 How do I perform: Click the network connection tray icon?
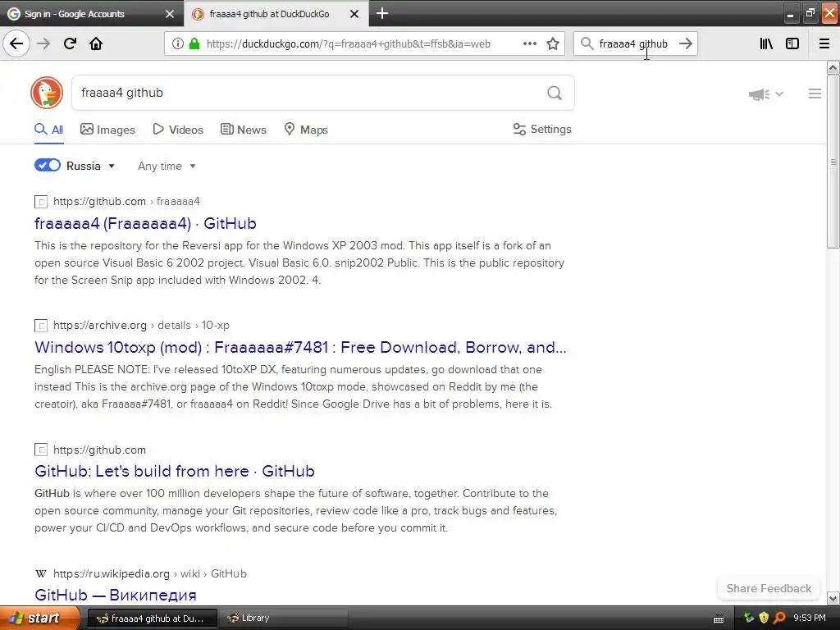point(748,619)
